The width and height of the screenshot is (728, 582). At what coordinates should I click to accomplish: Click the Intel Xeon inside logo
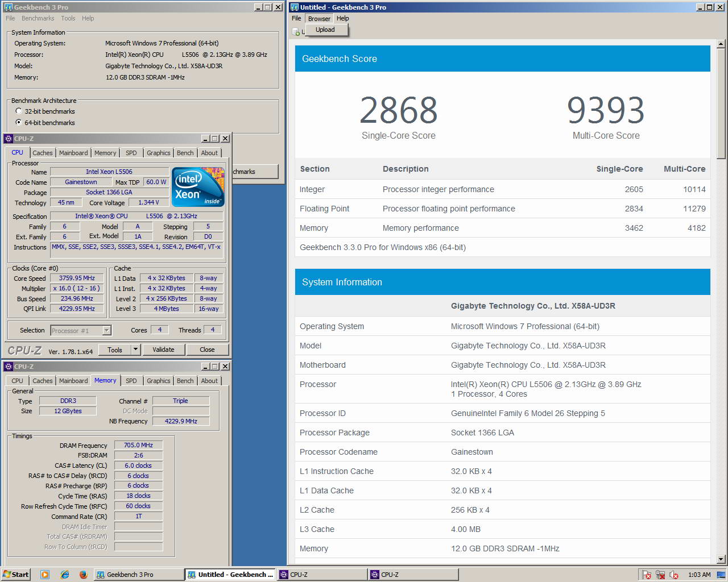click(198, 186)
